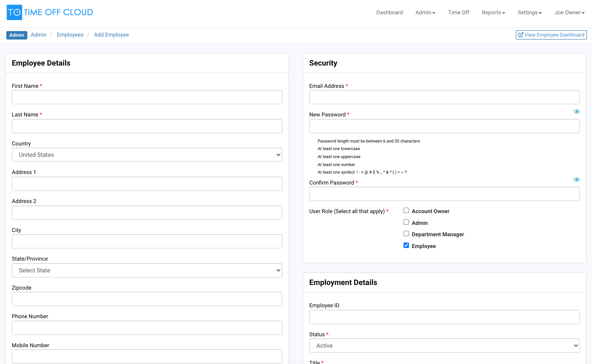
Task: Focus the Email Address input field
Action: [x=444, y=97]
